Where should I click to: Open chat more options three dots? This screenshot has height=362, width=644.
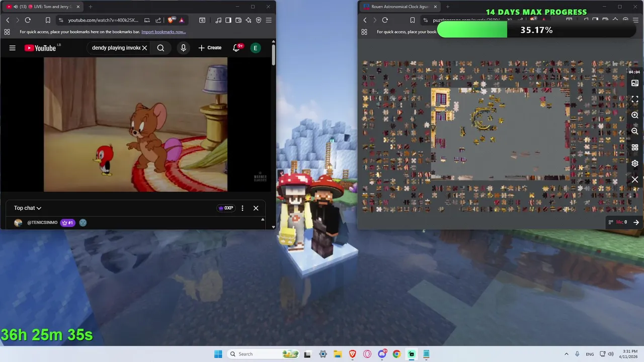243,208
